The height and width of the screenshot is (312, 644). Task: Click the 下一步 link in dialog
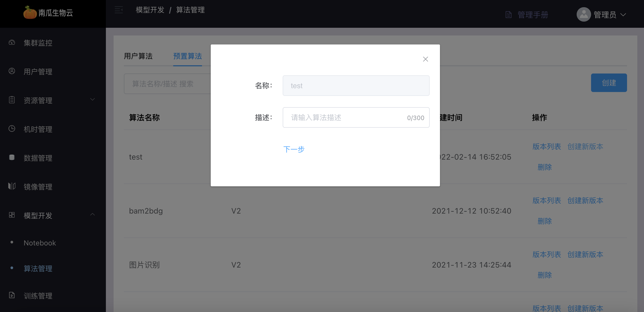point(294,149)
